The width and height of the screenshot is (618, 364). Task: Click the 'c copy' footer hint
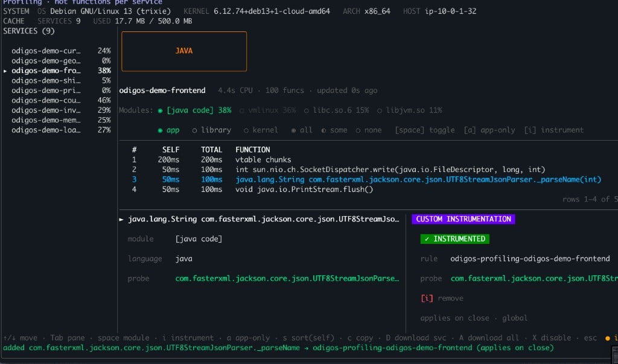(360, 337)
